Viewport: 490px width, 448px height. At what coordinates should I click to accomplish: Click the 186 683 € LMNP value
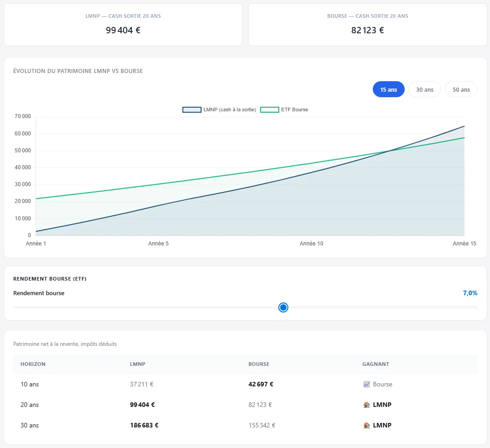pos(144,425)
